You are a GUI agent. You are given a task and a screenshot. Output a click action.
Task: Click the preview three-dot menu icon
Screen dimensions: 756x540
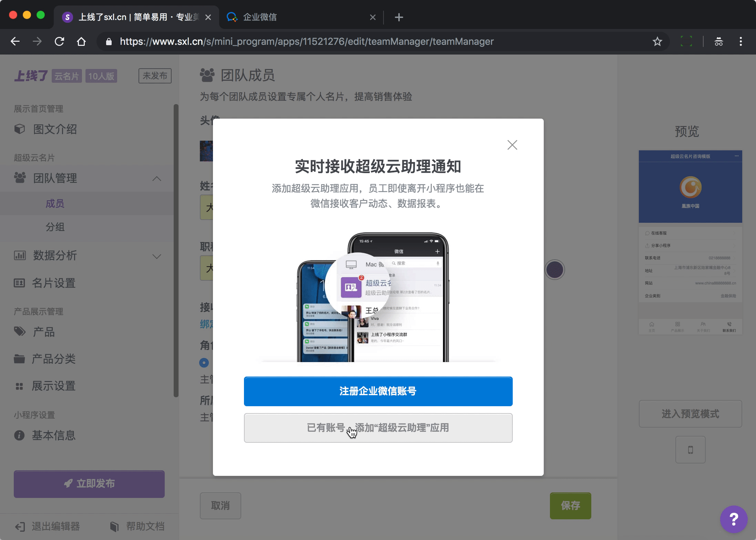tap(736, 156)
